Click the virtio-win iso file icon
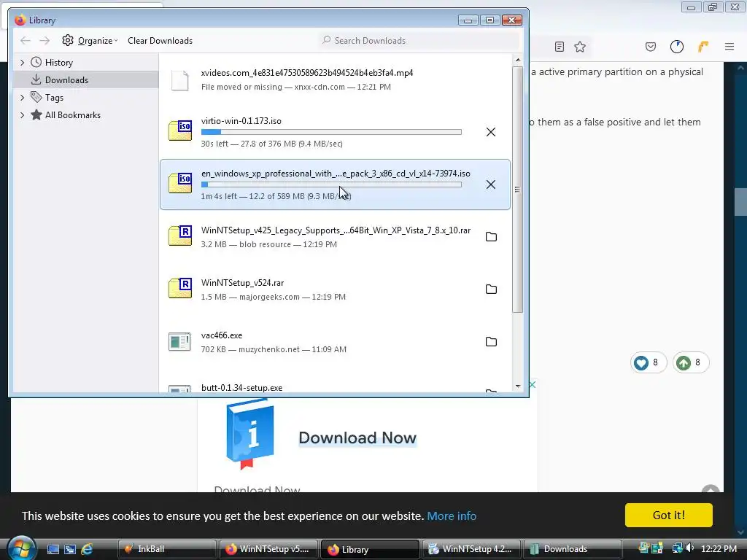The height and width of the screenshot is (560, 747). point(180,131)
